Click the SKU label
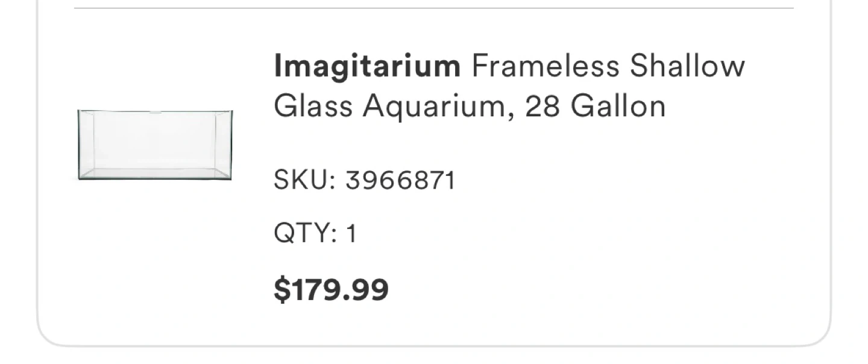Viewport: 868px width, 364px height. tap(301, 181)
